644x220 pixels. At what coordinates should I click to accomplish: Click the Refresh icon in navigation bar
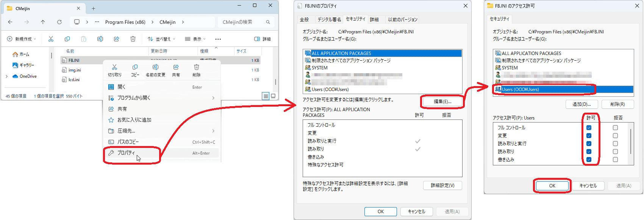(x=59, y=22)
